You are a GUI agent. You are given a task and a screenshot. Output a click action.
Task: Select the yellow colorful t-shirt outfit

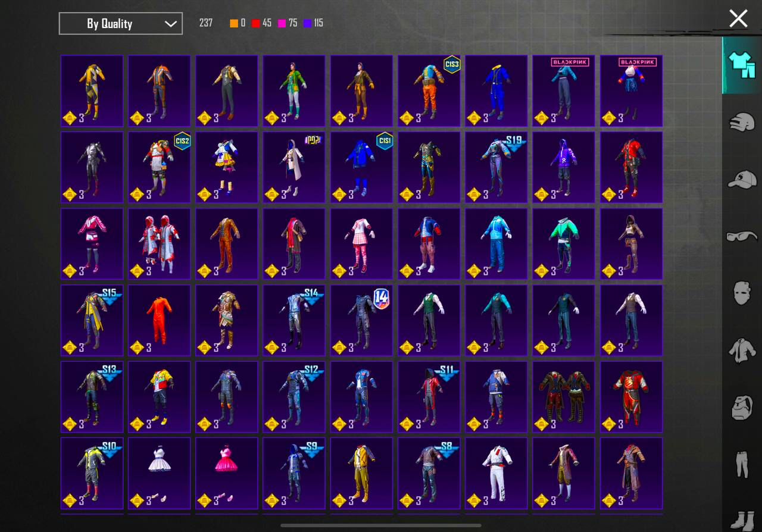point(160,397)
